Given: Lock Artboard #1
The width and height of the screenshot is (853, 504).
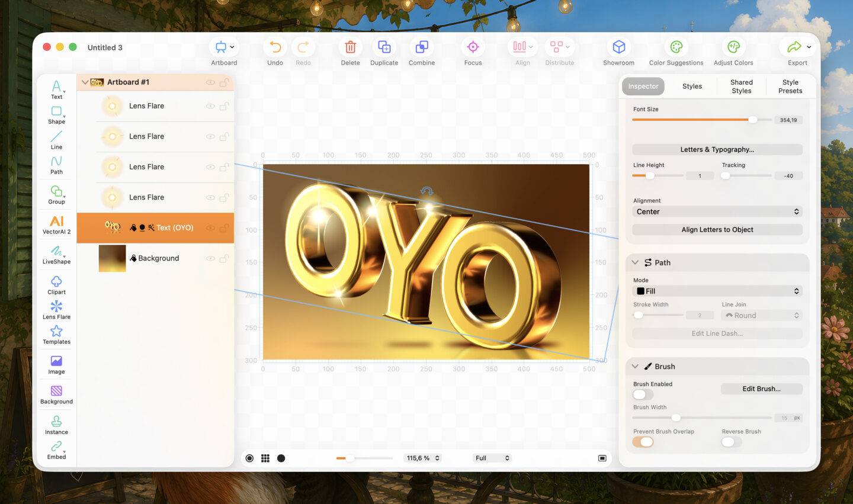Looking at the screenshot, I should click(x=225, y=82).
